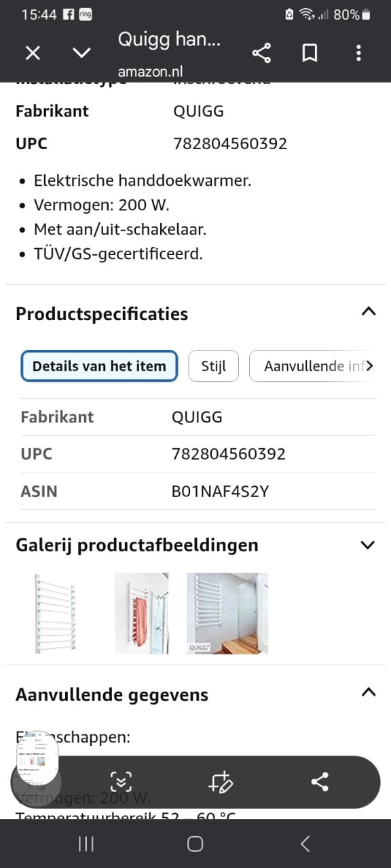Bookmark the Quigg product page
The height and width of the screenshot is (868, 391).
pyautogui.click(x=310, y=53)
